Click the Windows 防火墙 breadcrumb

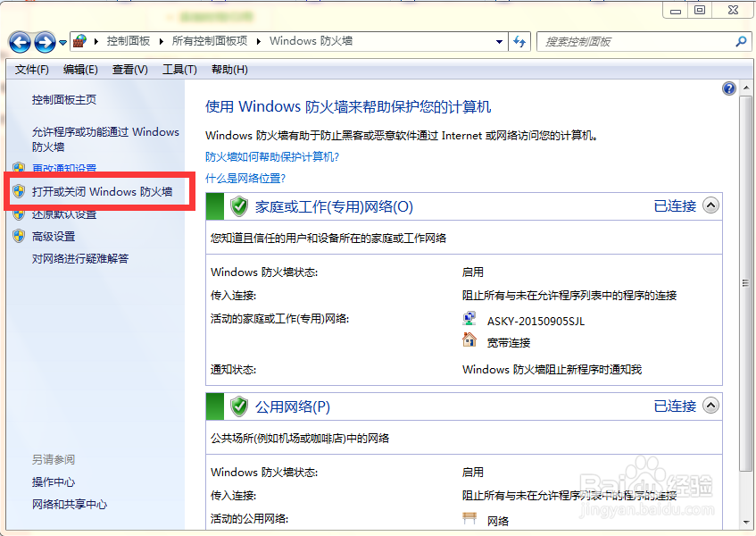point(311,41)
